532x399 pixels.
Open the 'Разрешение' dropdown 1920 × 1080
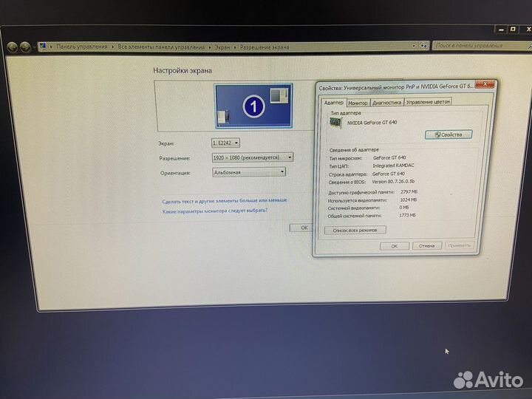point(253,157)
